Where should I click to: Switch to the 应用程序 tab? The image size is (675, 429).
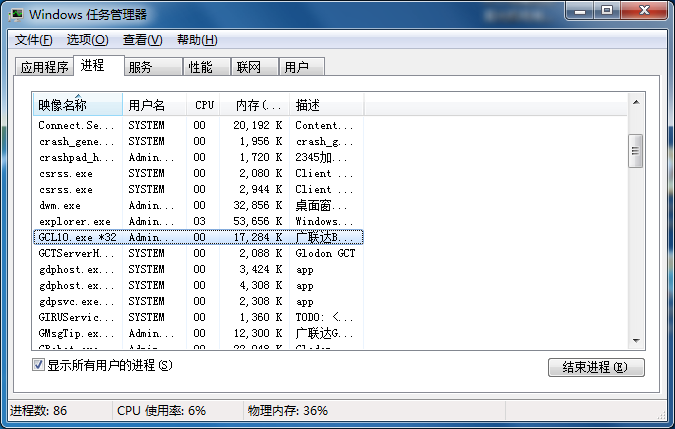[x=44, y=67]
